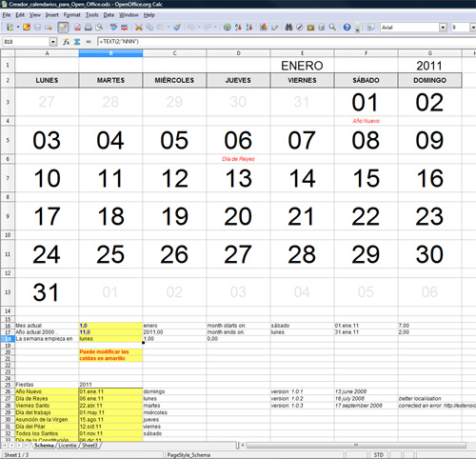Click the Save document icon

[37, 28]
